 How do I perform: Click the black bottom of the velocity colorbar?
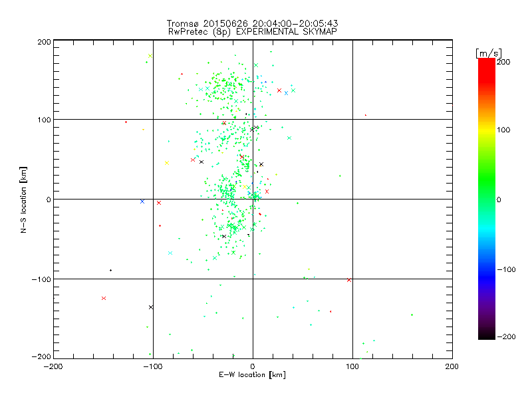[x=487, y=334]
